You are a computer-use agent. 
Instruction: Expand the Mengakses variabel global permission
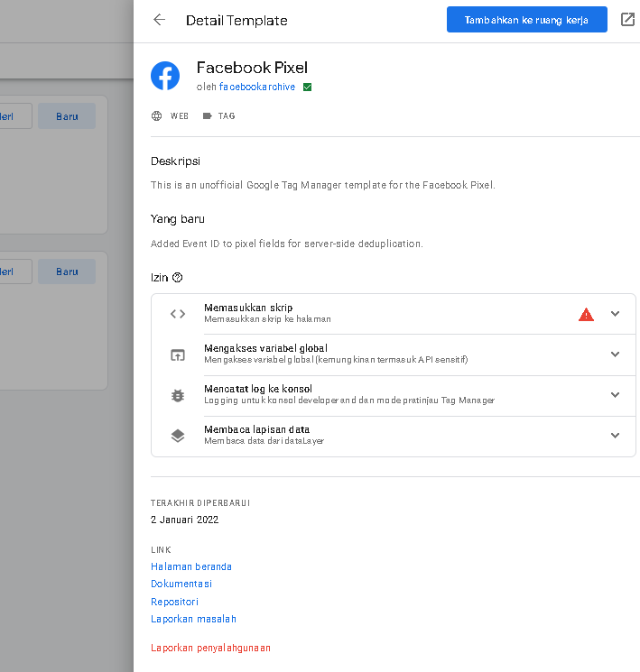tap(615, 354)
